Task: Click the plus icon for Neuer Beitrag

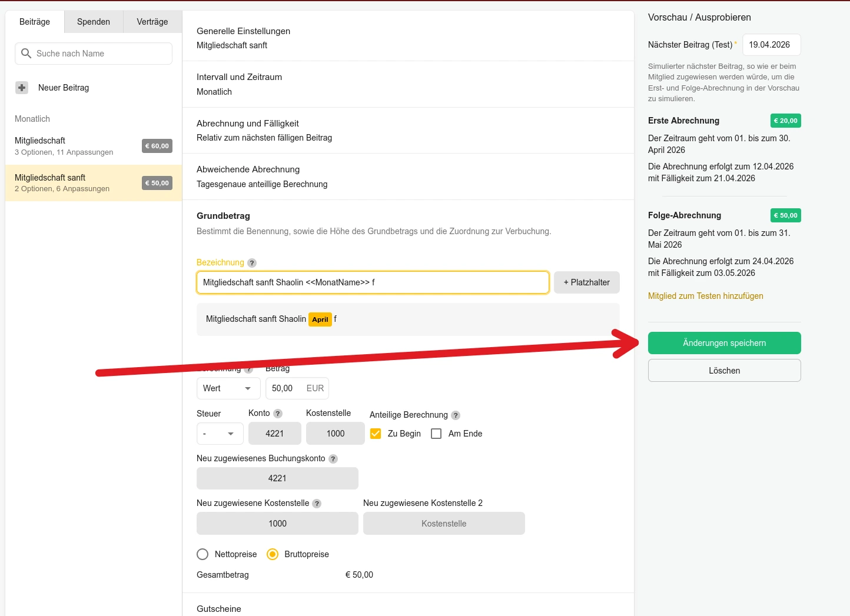Action: click(x=22, y=88)
